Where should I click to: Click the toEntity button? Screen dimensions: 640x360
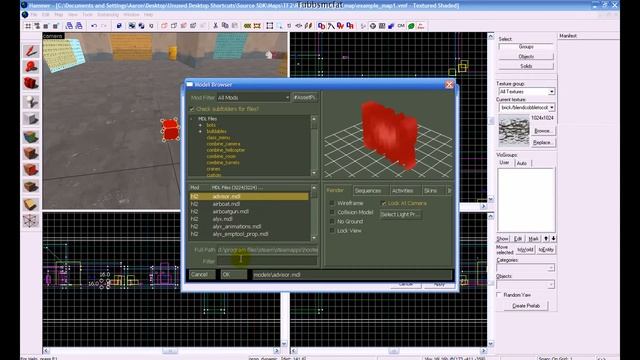[546, 249]
